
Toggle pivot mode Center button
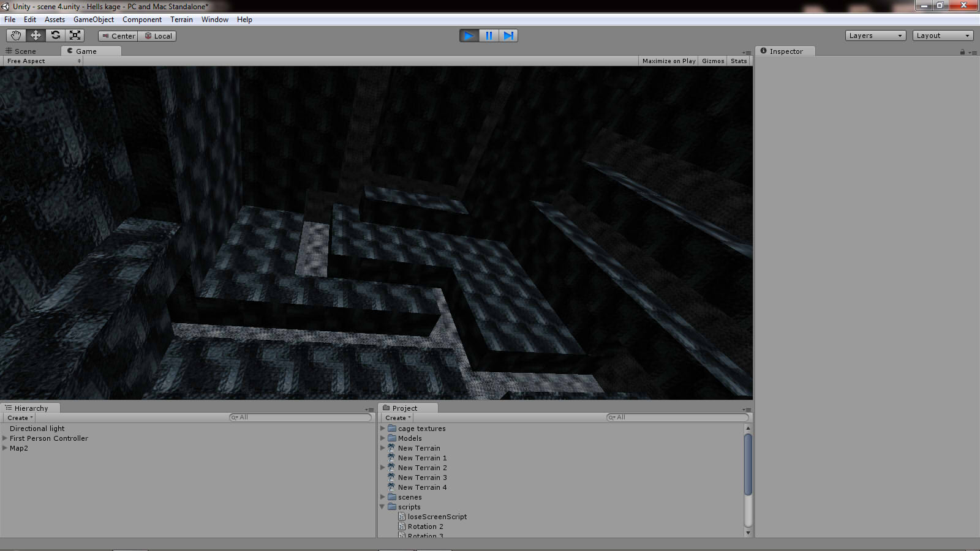tap(118, 36)
